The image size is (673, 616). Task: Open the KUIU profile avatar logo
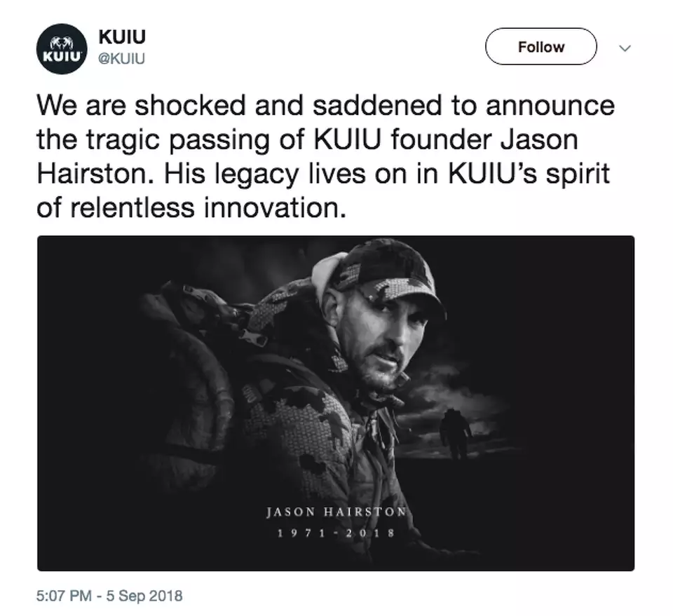tap(61, 50)
